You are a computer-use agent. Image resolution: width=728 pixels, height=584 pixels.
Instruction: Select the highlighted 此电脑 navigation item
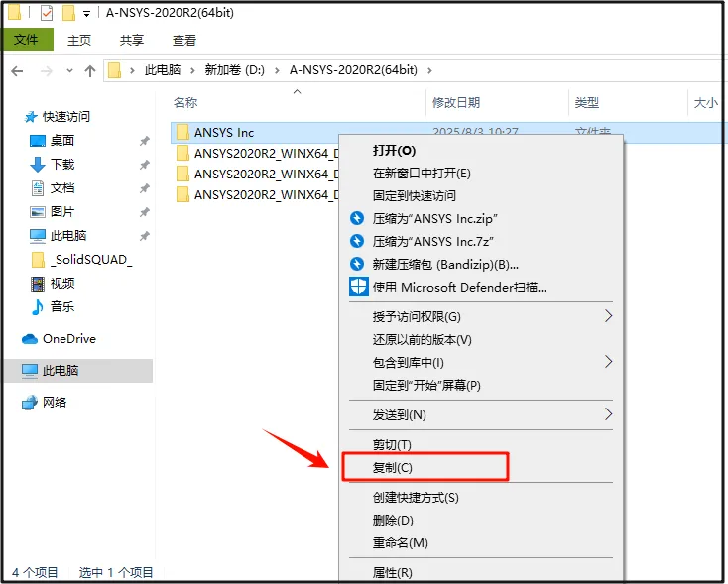point(78,371)
